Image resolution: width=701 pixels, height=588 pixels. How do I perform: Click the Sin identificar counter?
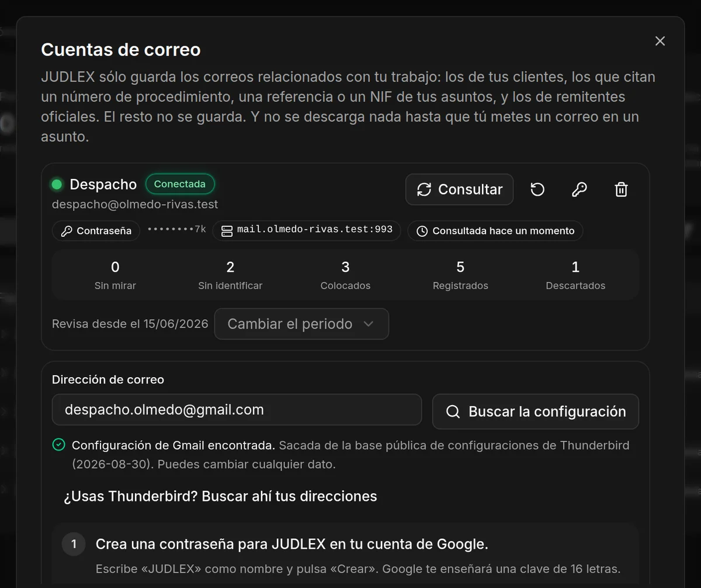pos(230,275)
